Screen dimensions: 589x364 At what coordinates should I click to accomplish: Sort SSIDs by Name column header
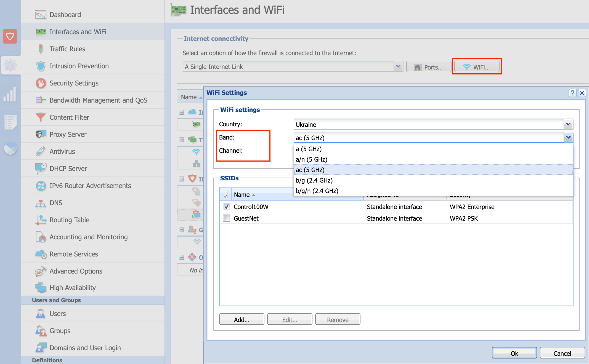click(x=242, y=195)
